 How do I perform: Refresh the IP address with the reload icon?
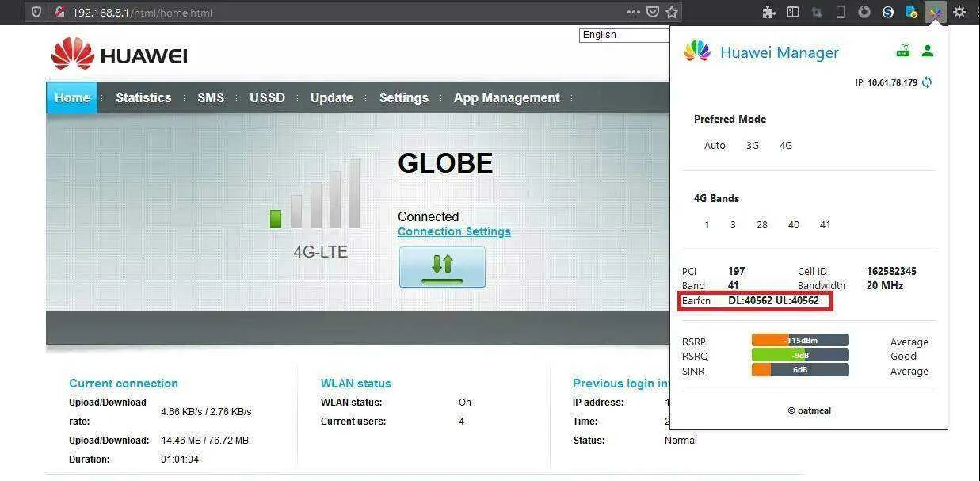coord(927,82)
